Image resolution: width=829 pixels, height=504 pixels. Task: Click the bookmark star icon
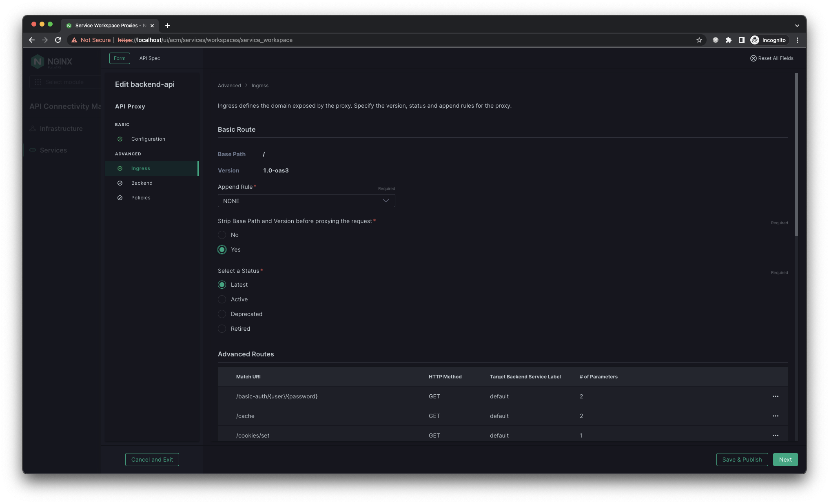pos(699,40)
